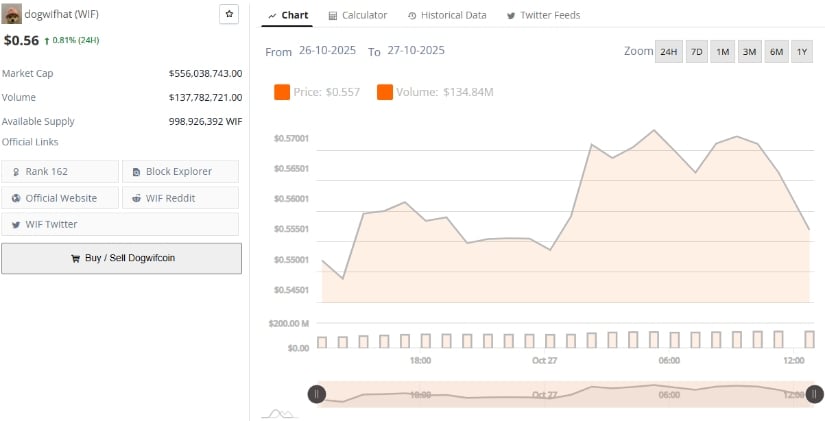Toggle the Price series legend swatch
The width and height of the screenshot is (825, 421).
click(282, 92)
